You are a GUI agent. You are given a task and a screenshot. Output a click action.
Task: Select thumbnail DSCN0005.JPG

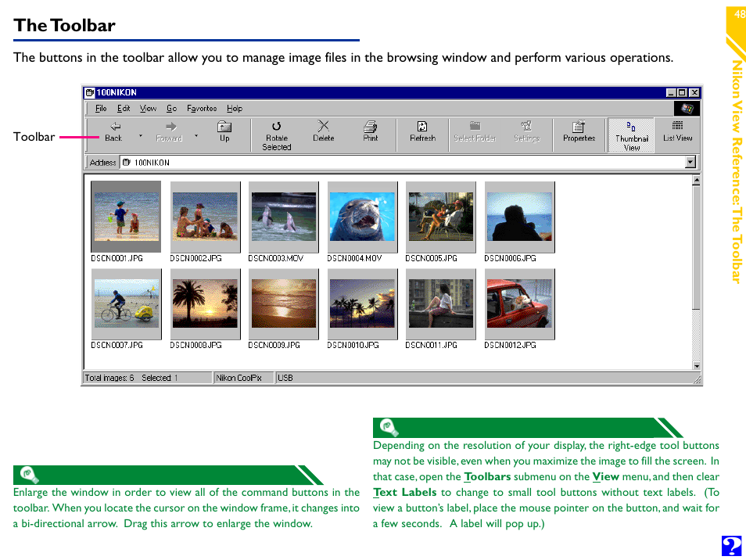point(440,217)
